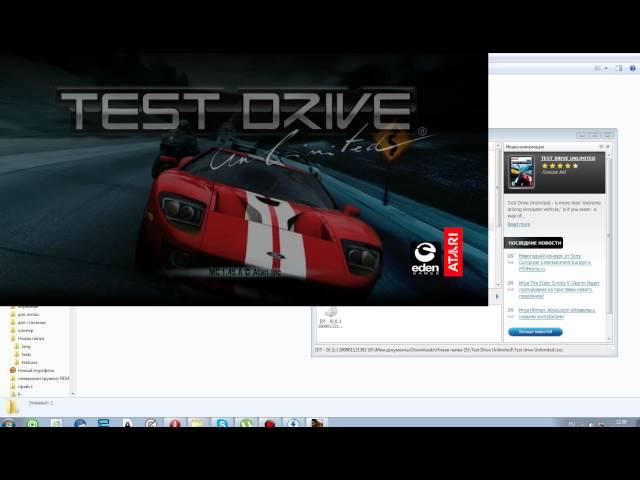The image size is (640, 480).
Task: Click the Windows Start orb
Action: [x=9, y=423]
